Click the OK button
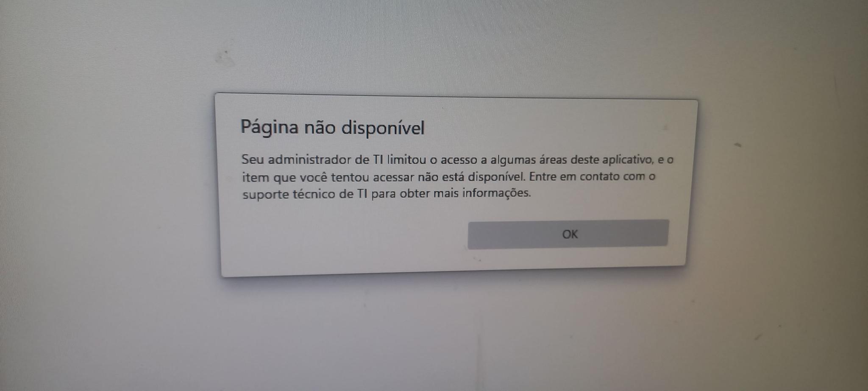868x391 pixels. coord(568,234)
